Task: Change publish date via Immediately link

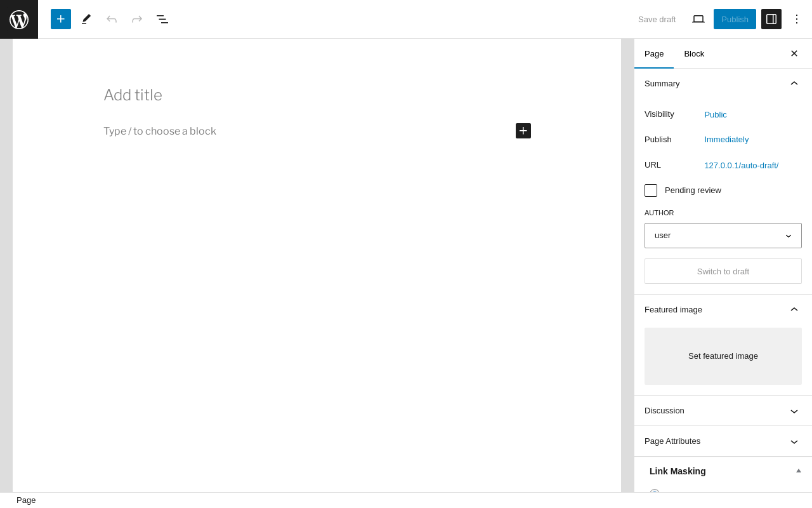Action: (x=726, y=140)
